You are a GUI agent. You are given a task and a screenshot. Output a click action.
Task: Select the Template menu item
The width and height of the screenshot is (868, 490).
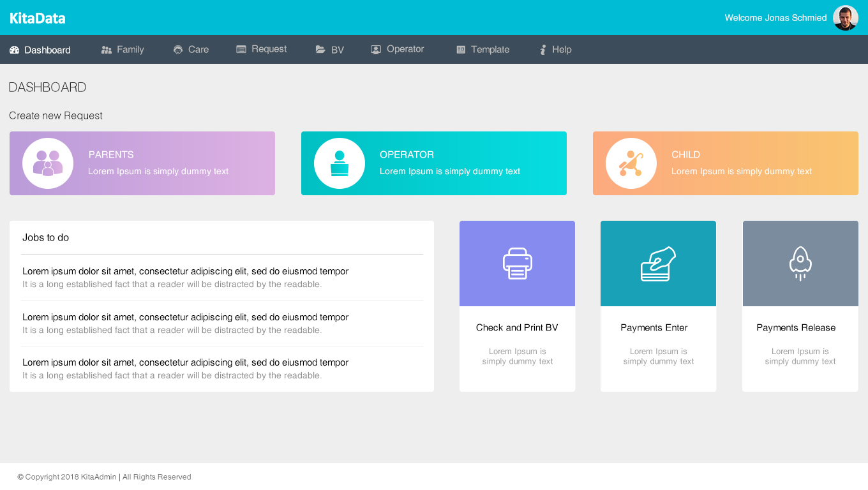483,50
